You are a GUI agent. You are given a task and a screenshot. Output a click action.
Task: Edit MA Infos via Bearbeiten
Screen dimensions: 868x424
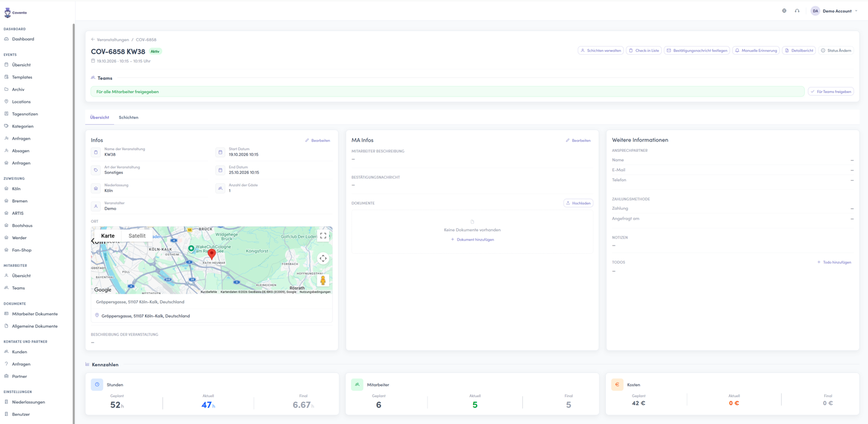coord(578,140)
